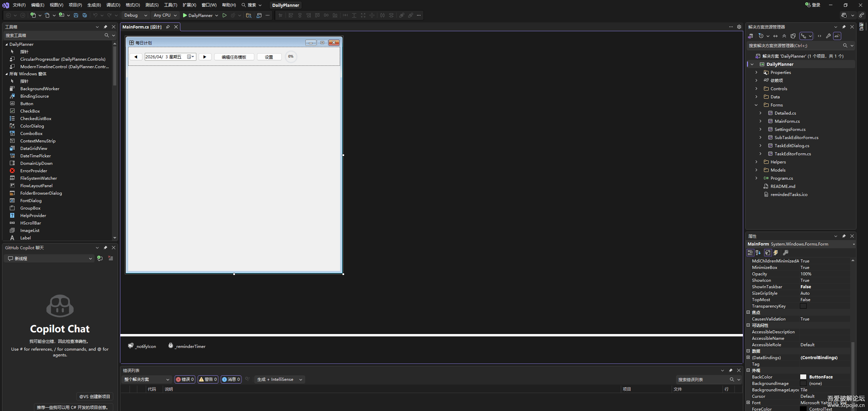Click the Show All Files icon
Viewport: 868px width, 411px height.
(793, 36)
